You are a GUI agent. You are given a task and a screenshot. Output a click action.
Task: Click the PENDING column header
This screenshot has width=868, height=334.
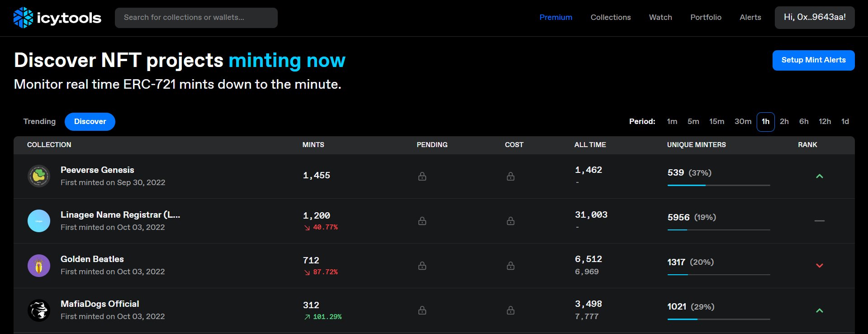[432, 145]
